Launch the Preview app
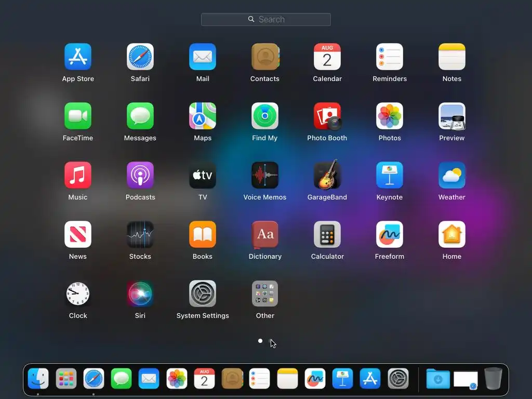The height and width of the screenshot is (399, 532). tap(452, 116)
